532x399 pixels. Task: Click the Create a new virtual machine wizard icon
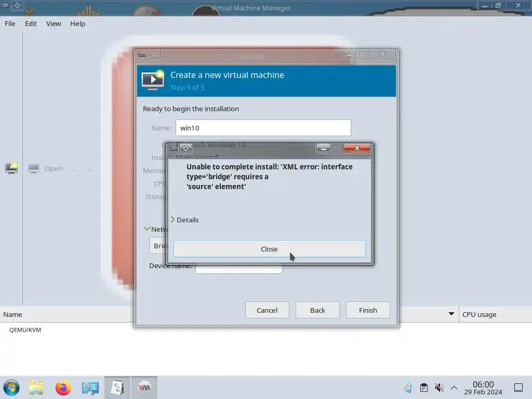pos(152,80)
